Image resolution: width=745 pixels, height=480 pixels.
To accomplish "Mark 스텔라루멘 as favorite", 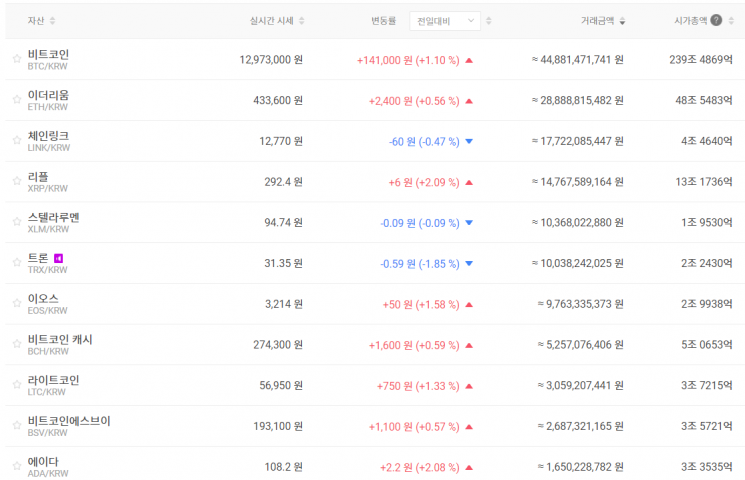I will 17,221.
